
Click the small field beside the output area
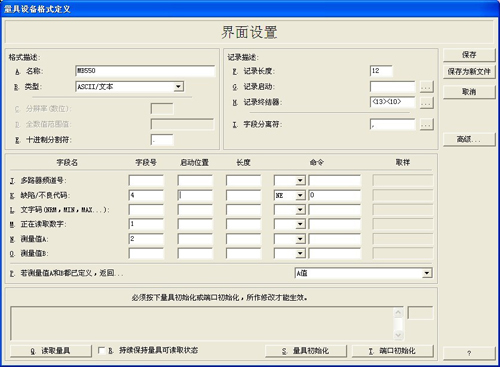(x=421, y=313)
